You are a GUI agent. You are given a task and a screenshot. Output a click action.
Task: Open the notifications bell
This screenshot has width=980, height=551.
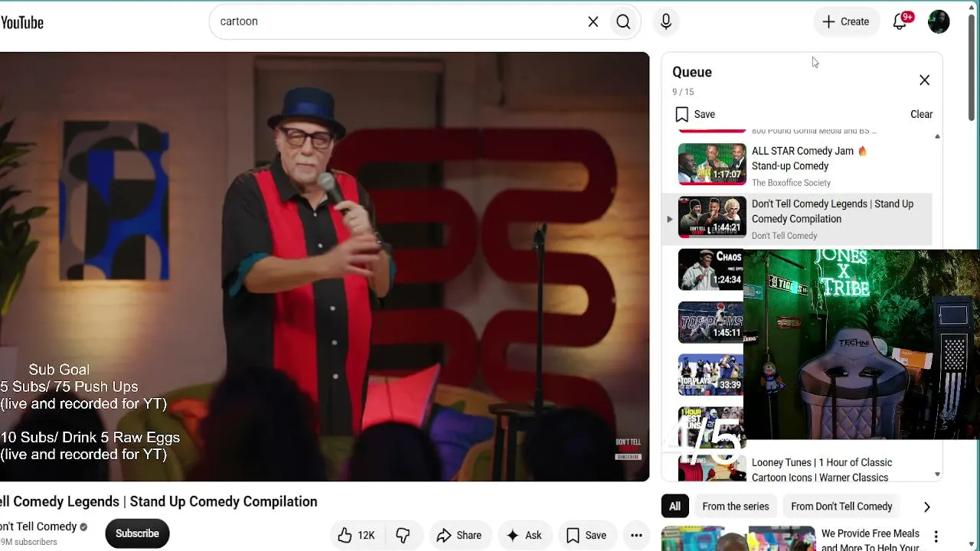pos(900,21)
